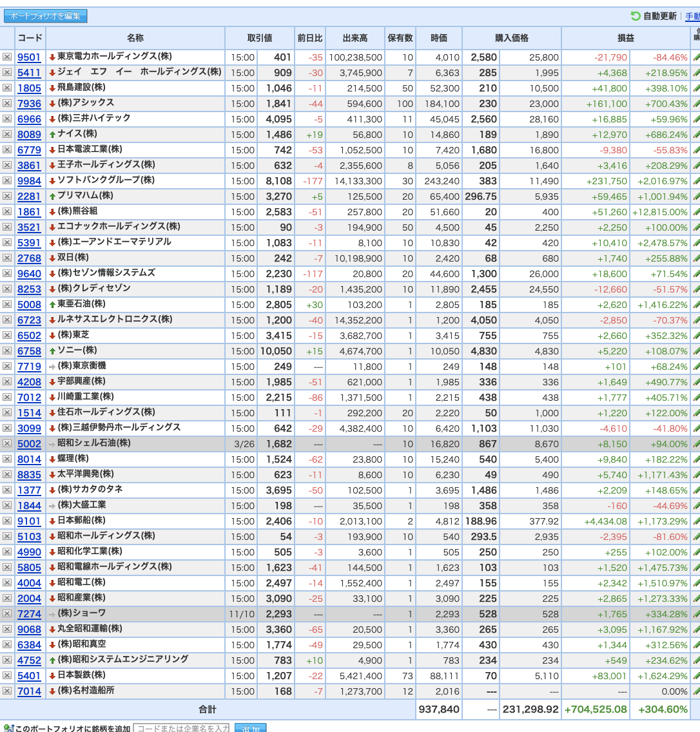
Task: Edit 日本製鉄 holding via pencil icon
Action: tap(696, 675)
